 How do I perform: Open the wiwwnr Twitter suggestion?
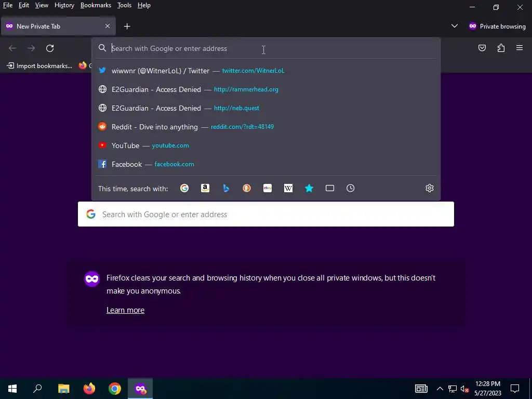266,71
